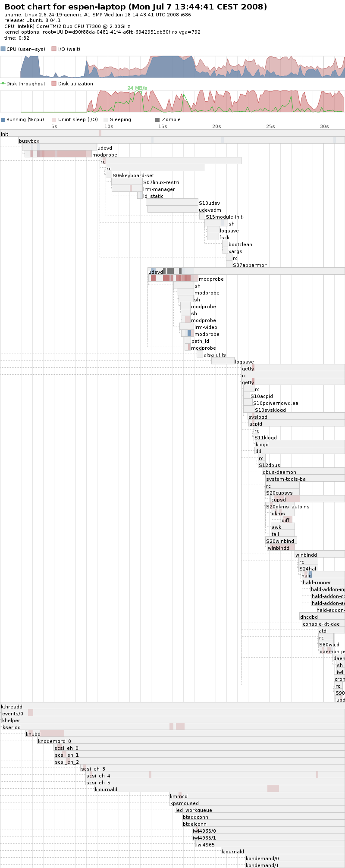Click the time: 0:32 line

coord(17,38)
